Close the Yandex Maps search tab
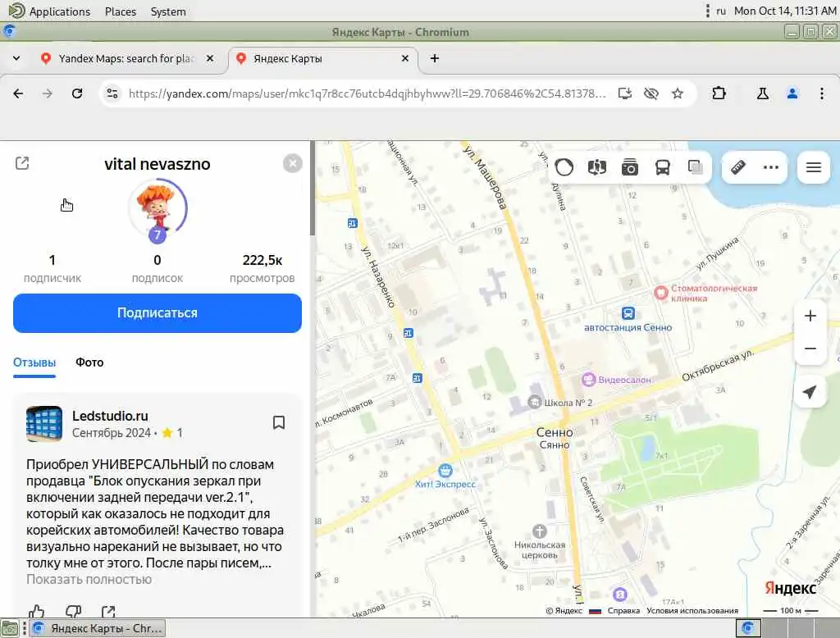Screen dimensions: 840x638 210,58
